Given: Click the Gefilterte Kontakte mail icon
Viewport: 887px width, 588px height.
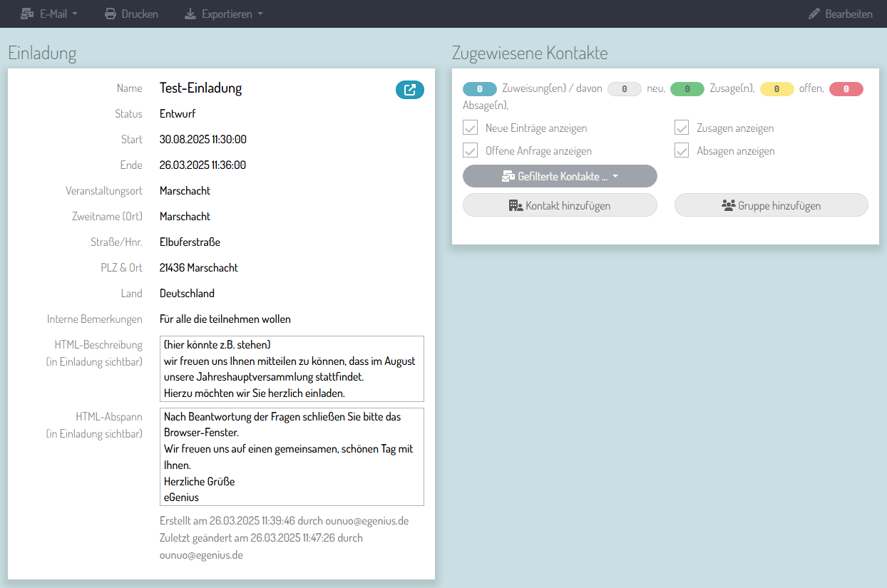Looking at the screenshot, I should coord(508,176).
